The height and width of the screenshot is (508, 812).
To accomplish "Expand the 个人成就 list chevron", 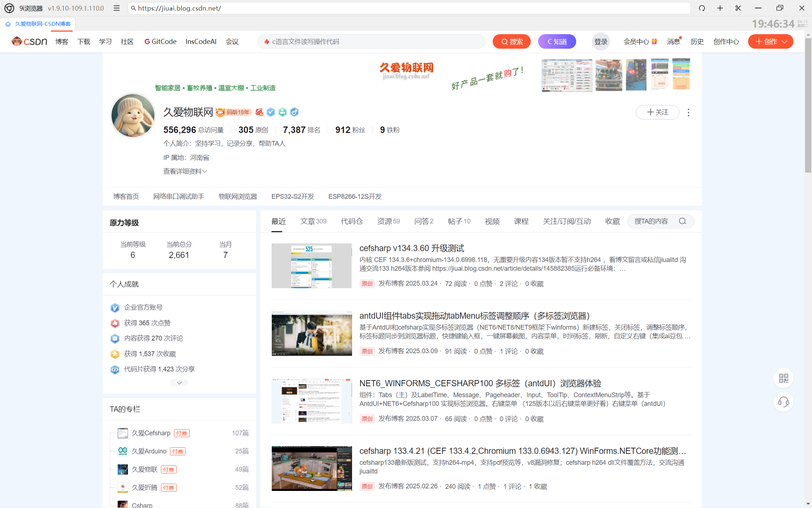I will [179, 383].
